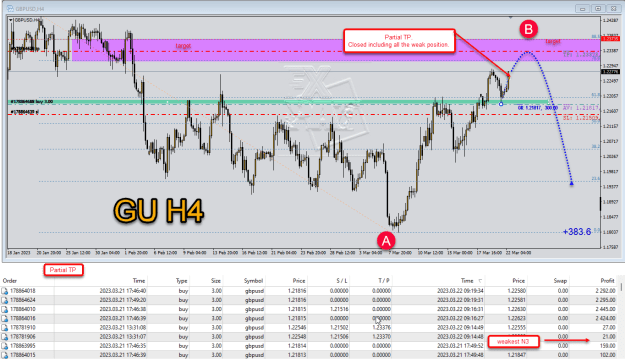625x361 pixels.
Task: Click the T / P column header
Action: 383,281
